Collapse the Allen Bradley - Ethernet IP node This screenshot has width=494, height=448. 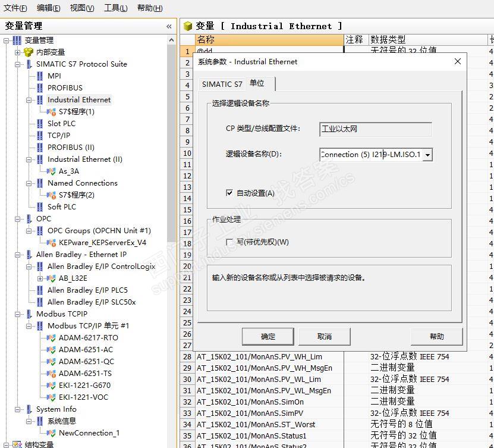click(18, 255)
